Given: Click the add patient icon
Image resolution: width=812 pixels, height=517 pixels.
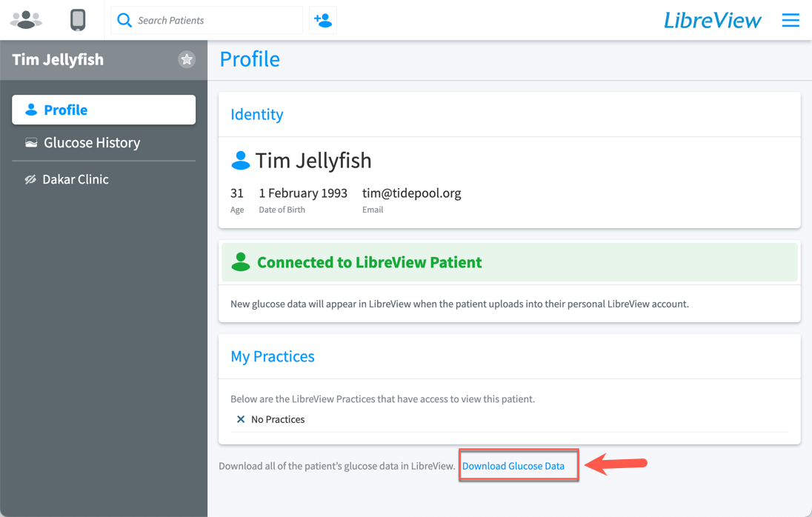Looking at the screenshot, I should pyautogui.click(x=323, y=20).
